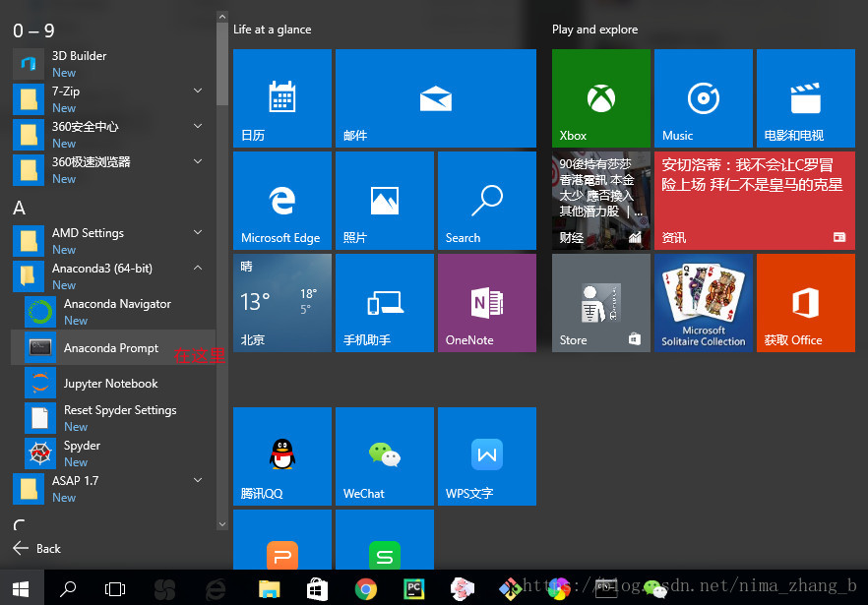The image size is (868, 605).
Task: Click the 获取 Office tile
Action: point(806,303)
